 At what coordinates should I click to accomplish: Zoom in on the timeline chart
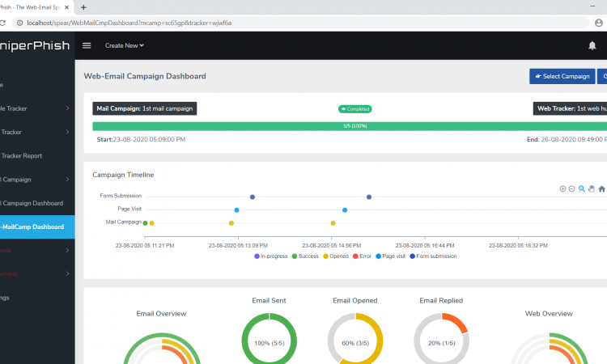coord(562,188)
